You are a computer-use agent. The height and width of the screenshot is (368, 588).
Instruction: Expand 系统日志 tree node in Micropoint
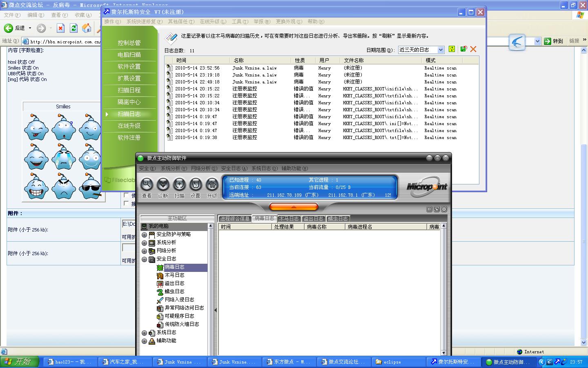144,333
